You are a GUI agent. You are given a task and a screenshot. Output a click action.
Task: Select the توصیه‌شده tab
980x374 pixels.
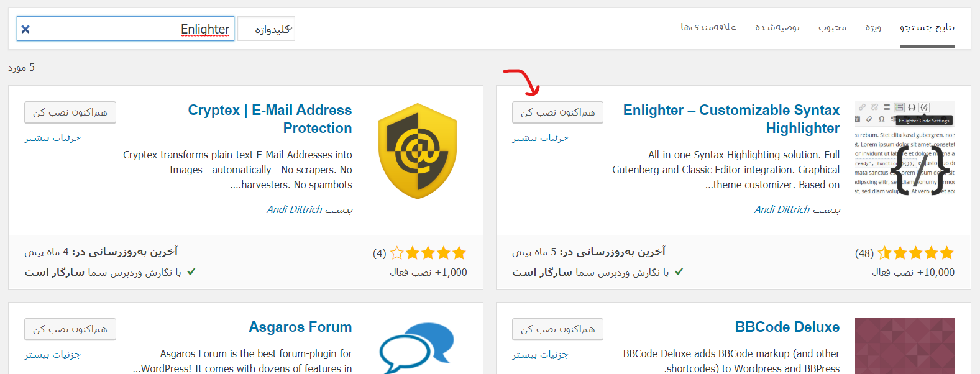coord(779,27)
